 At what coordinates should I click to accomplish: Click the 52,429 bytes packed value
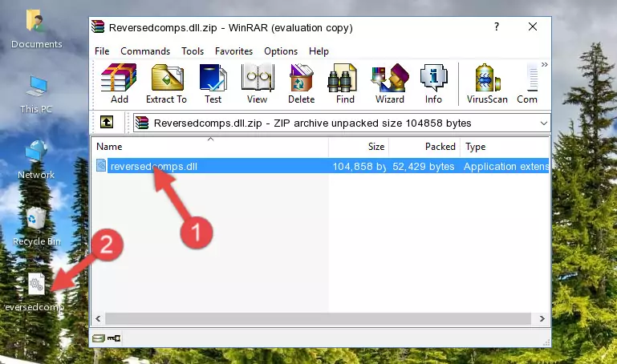[424, 166]
